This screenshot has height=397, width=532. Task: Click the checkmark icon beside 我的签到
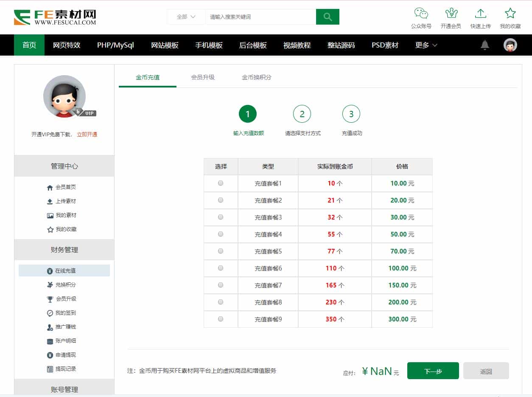coord(50,313)
